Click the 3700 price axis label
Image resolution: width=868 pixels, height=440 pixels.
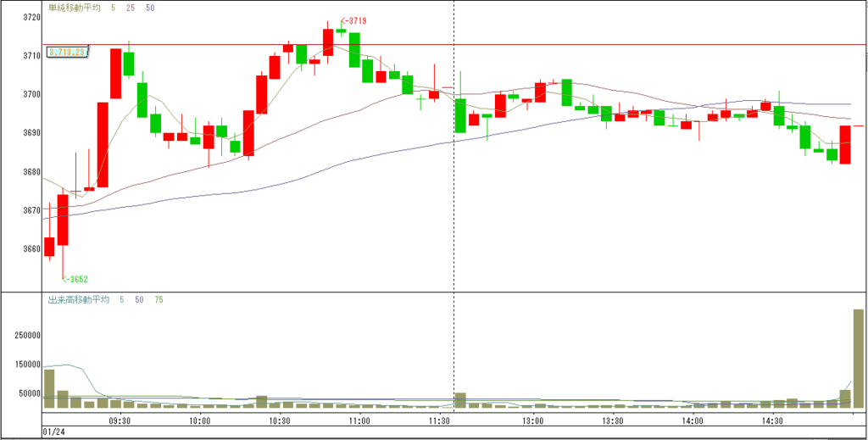[33, 94]
